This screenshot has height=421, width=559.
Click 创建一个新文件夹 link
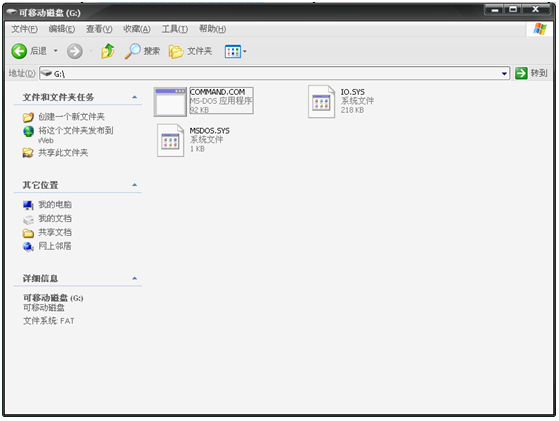(x=71, y=117)
